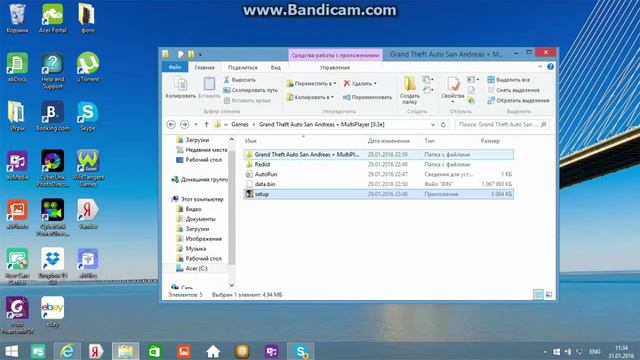Image resolution: width=640 pixels, height=360 pixels.
Task: Select the Skype desktop shortcut
Action: click(88, 116)
